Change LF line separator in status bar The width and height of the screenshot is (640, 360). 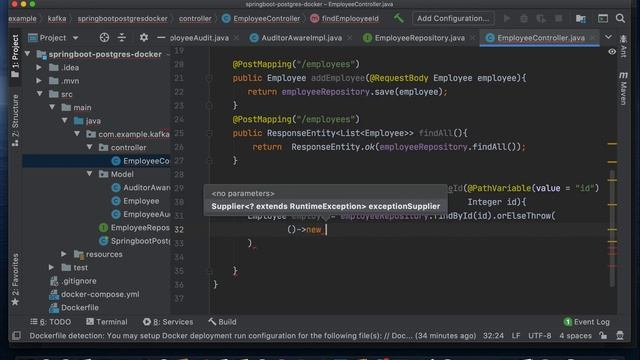tap(516, 336)
